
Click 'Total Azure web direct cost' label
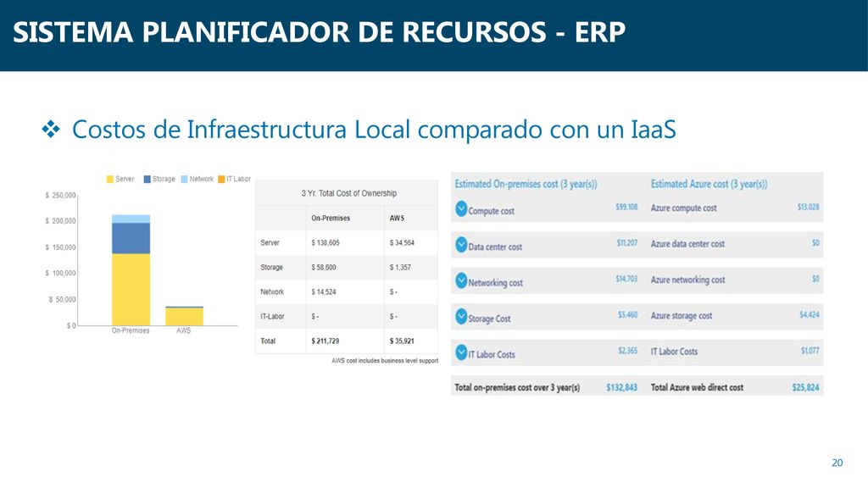tap(697, 387)
